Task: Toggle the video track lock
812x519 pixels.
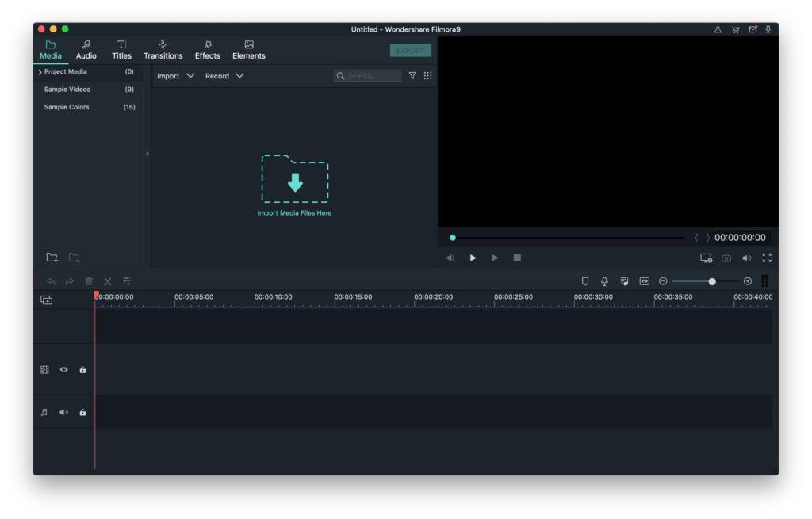Action: coord(82,370)
